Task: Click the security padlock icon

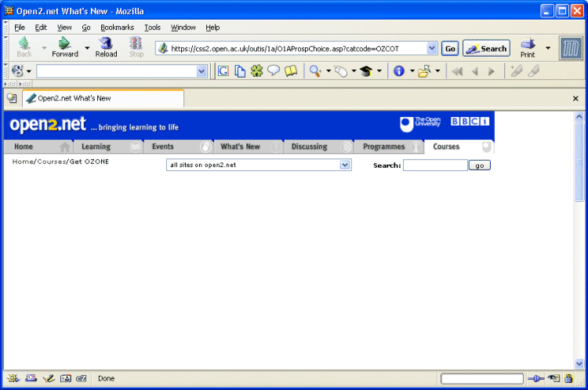Action: click(x=569, y=378)
